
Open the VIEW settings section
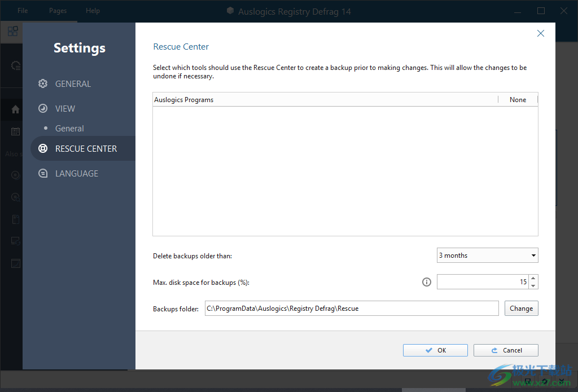[65, 109]
